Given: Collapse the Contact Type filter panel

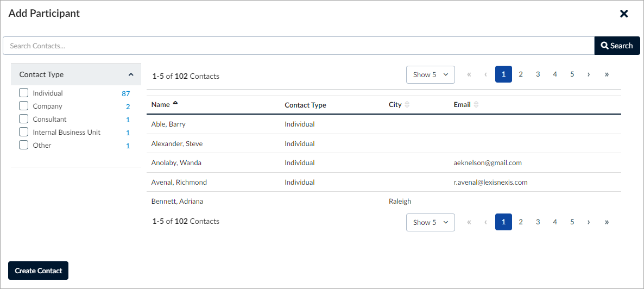Looking at the screenshot, I should click(x=131, y=74).
